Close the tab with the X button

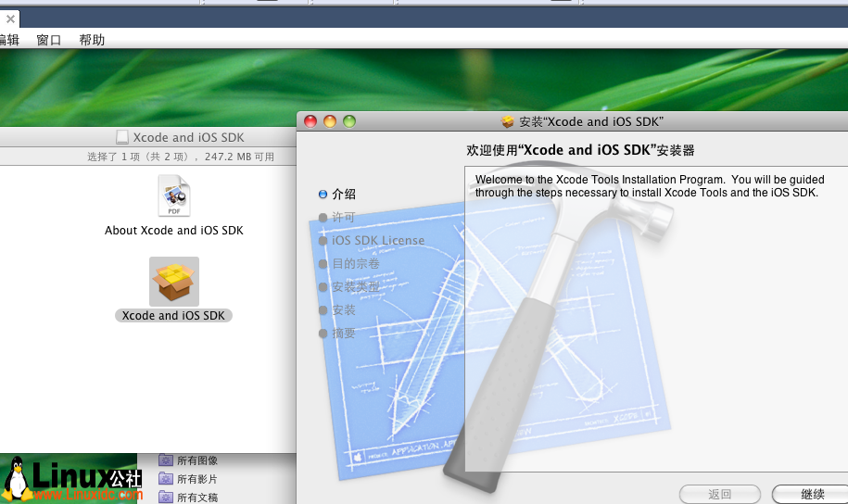tap(10, 19)
